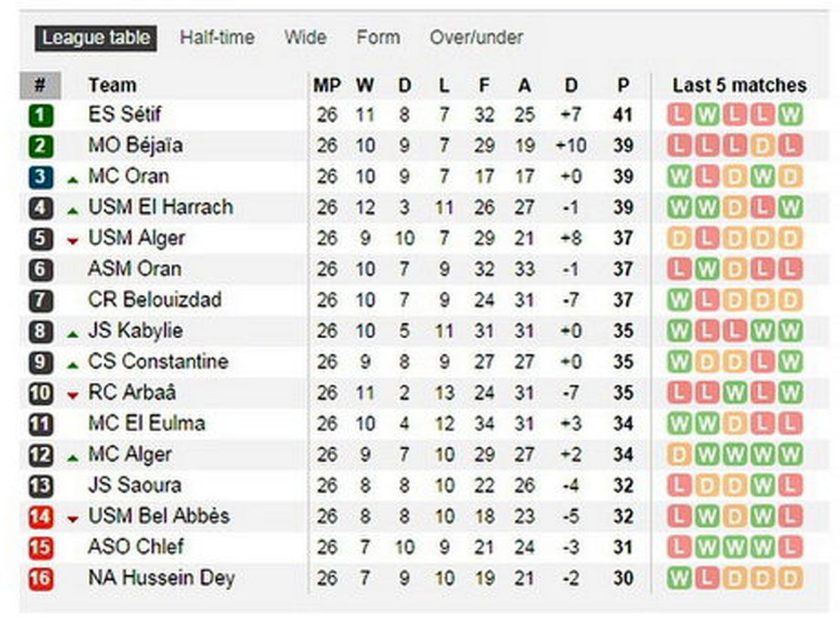Click fourth form result icon for MO Béjaïa
This screenshot has height=617, width=840.
[x=762, y=146]
